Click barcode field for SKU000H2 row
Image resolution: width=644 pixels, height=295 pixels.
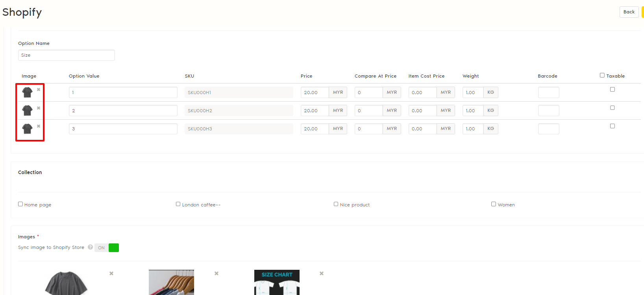click(x=549, y=111)
